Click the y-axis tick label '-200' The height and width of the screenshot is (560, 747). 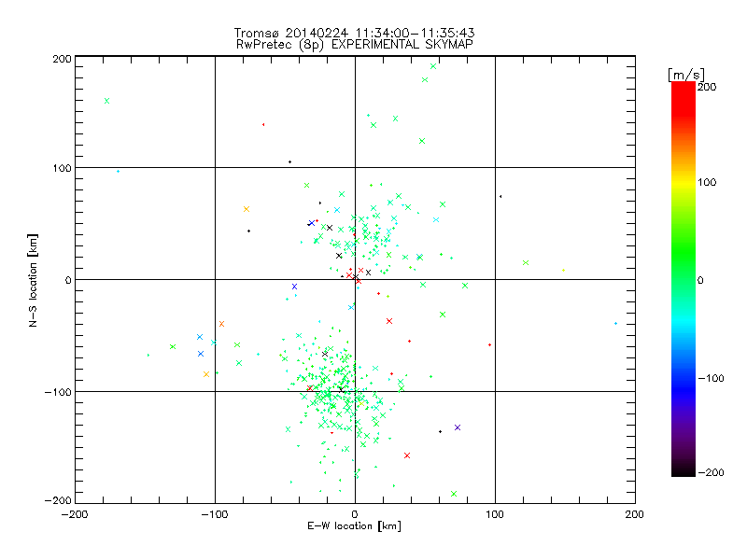[x=58, y=500]
